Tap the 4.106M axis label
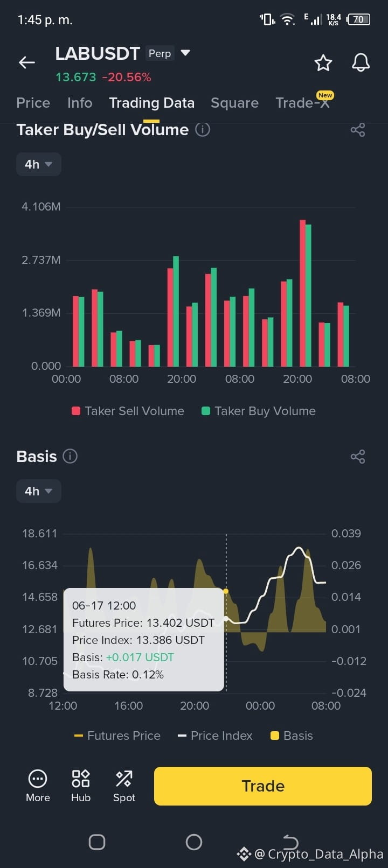Screen dimensions: 388x868 (x=41, y=207)
